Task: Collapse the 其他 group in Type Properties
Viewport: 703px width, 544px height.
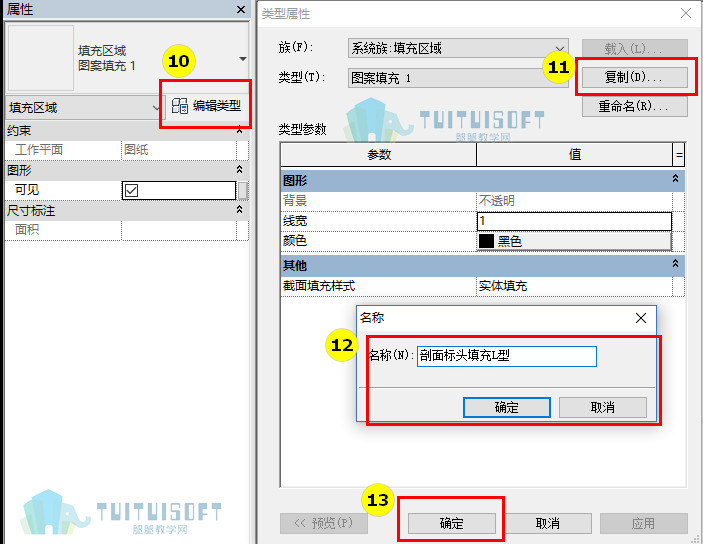Action: [x=675, y=264]
